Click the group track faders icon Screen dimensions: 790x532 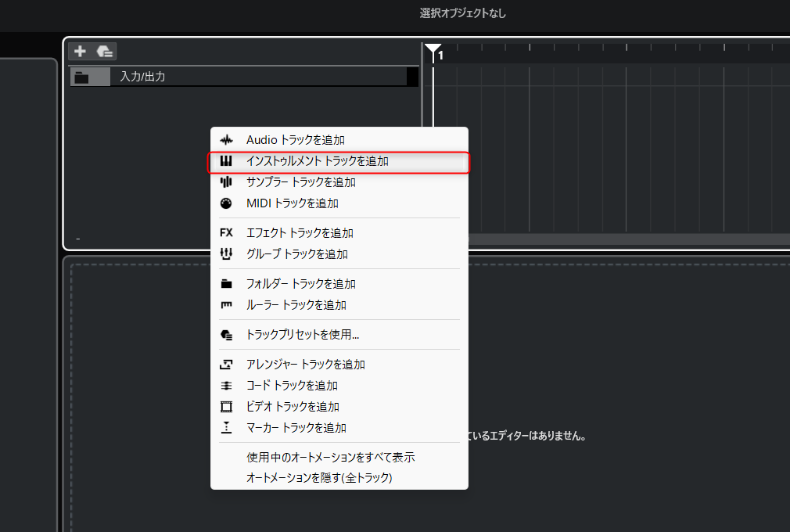click(x=226, y=254)
